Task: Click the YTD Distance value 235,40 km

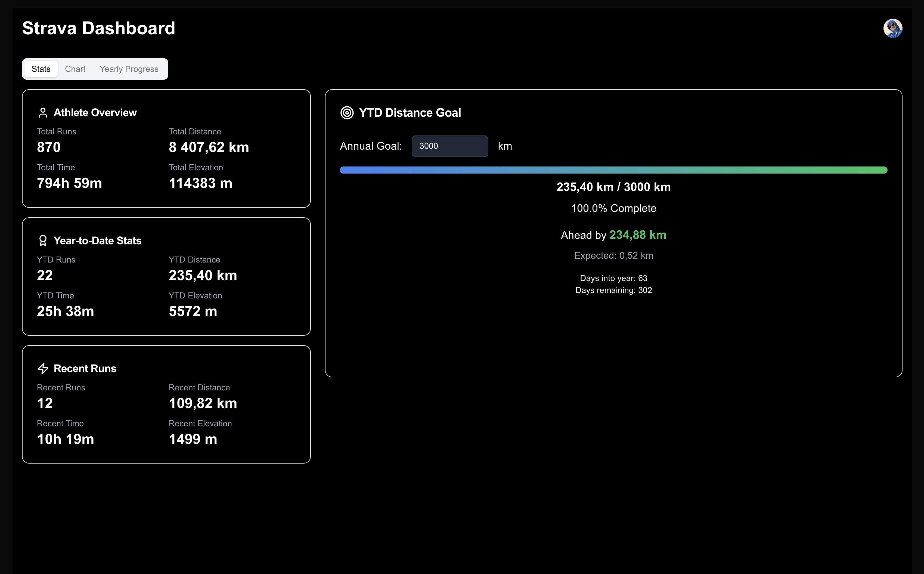Action: (x=203, y=276)
